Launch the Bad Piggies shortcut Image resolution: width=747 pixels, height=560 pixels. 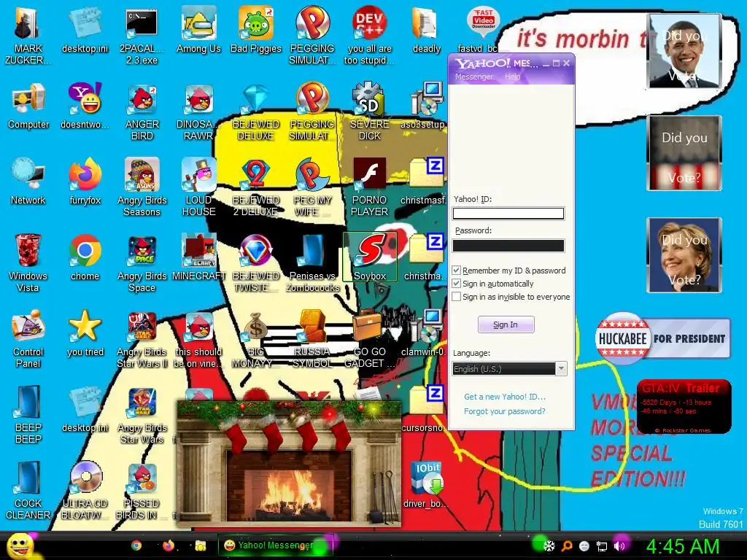tap(256, 31)
